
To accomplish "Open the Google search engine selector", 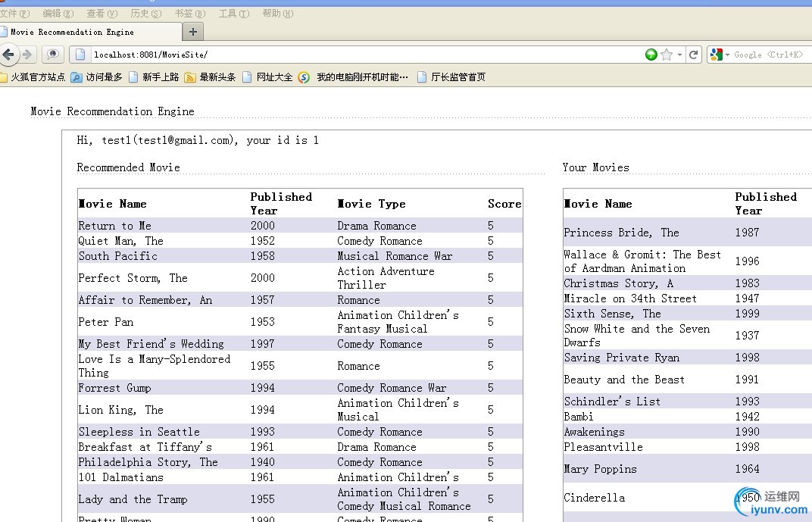I will [x=720, y=55].
